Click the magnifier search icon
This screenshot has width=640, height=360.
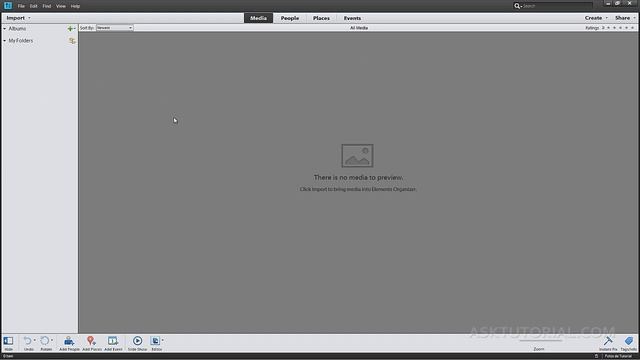click(517, 6)
